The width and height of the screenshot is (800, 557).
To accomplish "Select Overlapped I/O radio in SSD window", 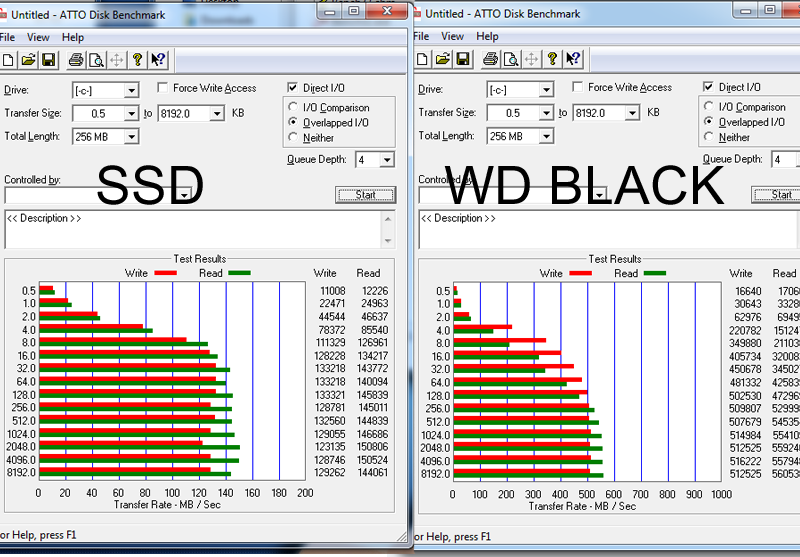I will (x=293, y=122).
